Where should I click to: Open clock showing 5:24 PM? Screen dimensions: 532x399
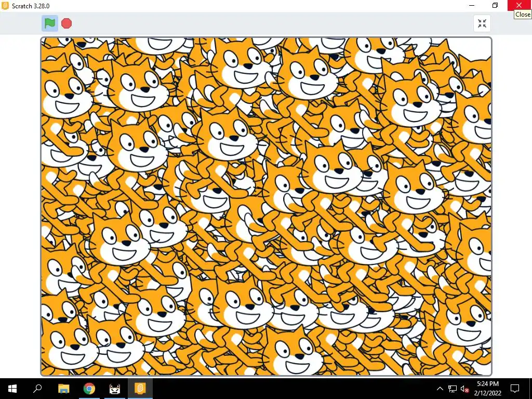[487, 389]
